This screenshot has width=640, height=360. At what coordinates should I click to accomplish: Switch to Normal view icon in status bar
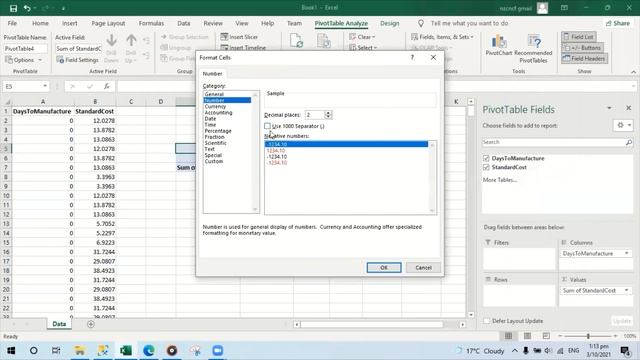[508, 336]
